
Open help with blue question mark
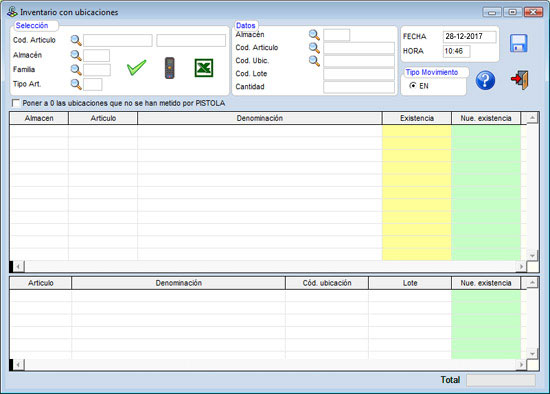coord(485,80)
